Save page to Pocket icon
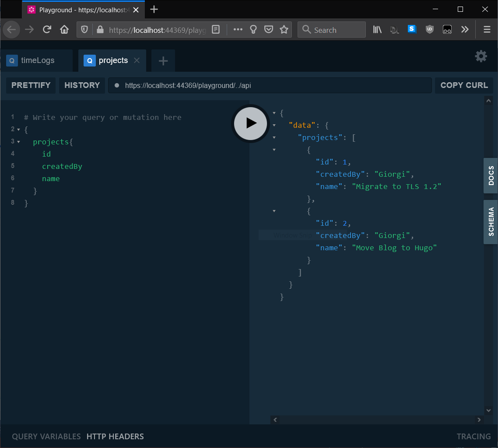 tap(269, 30)
